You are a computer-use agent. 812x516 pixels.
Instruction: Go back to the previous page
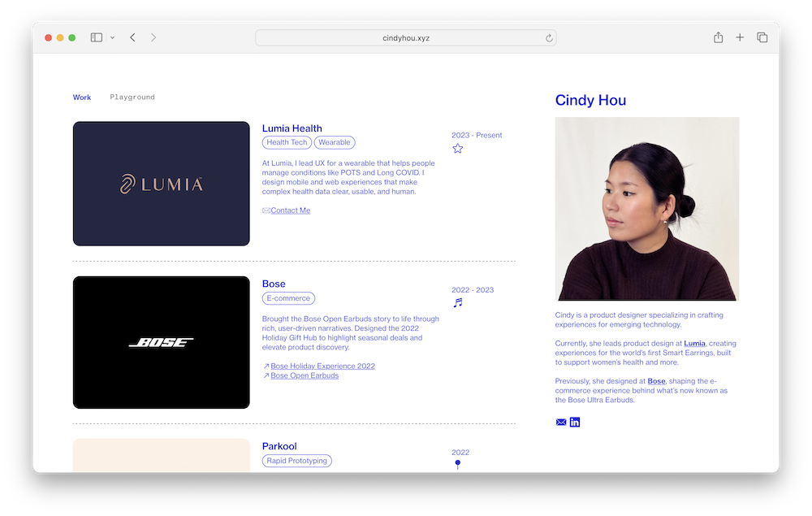132,37
